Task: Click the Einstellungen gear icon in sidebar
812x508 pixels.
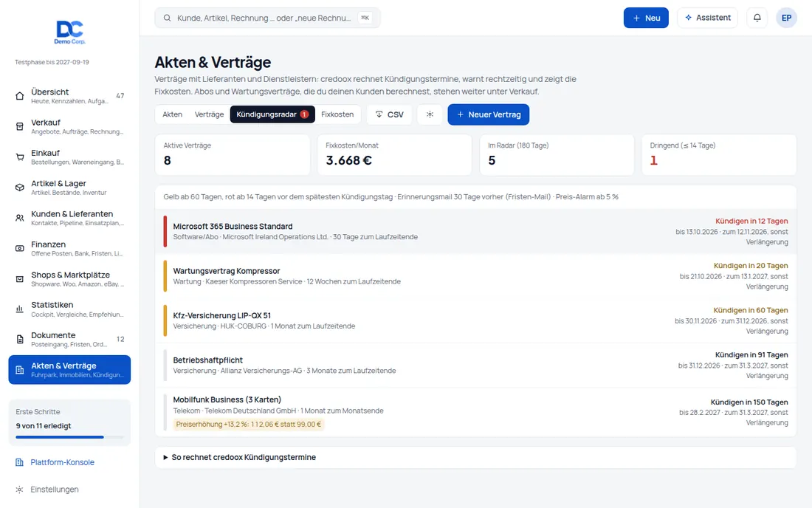Action: click(x=20, y=490)
